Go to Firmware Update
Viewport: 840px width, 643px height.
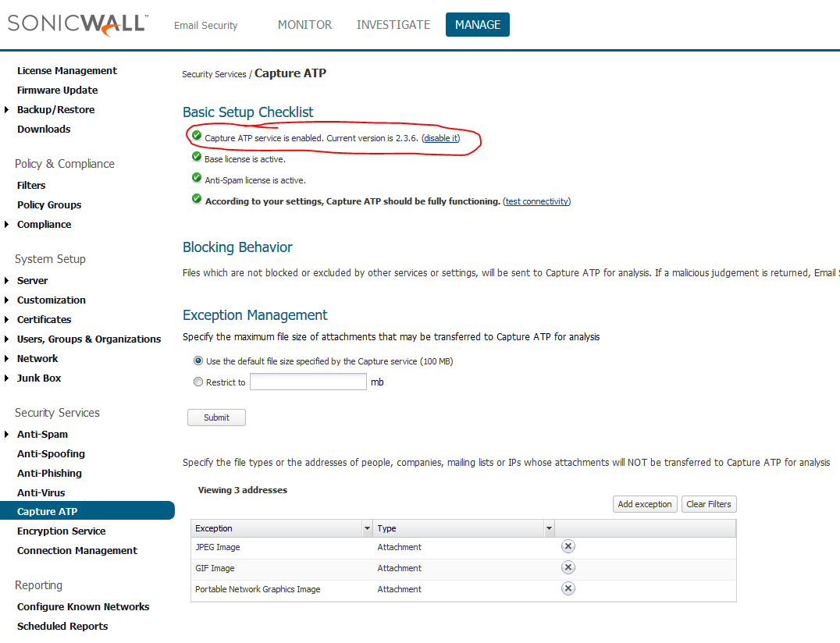[x=57, y=90]
